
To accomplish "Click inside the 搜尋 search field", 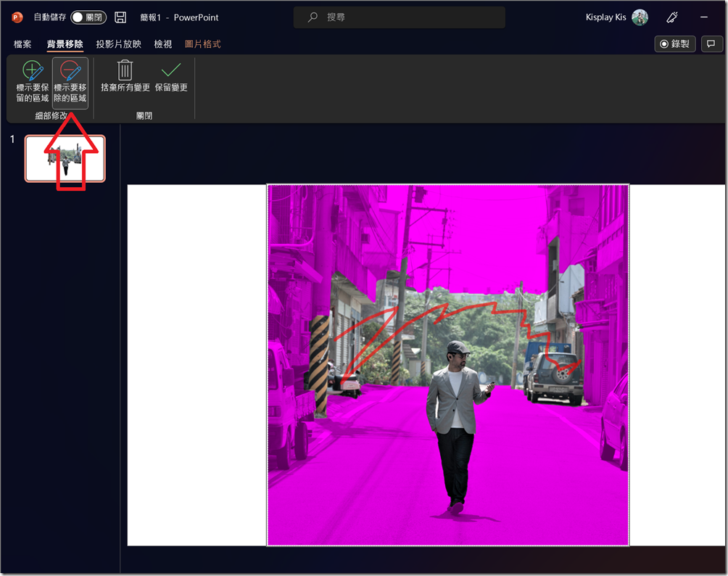I will 399,17.
